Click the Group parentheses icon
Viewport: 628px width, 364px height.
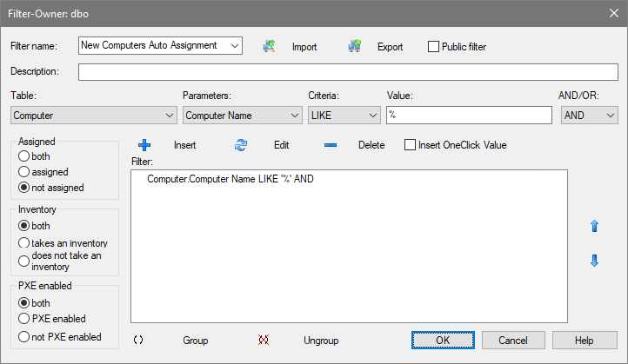tap(138, 340)
